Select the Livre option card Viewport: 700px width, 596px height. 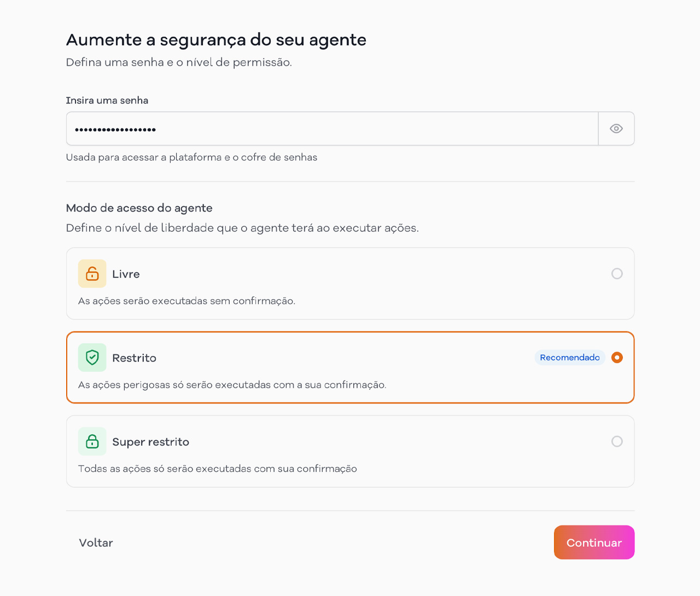pyautogui.click(x=350, y=283)
